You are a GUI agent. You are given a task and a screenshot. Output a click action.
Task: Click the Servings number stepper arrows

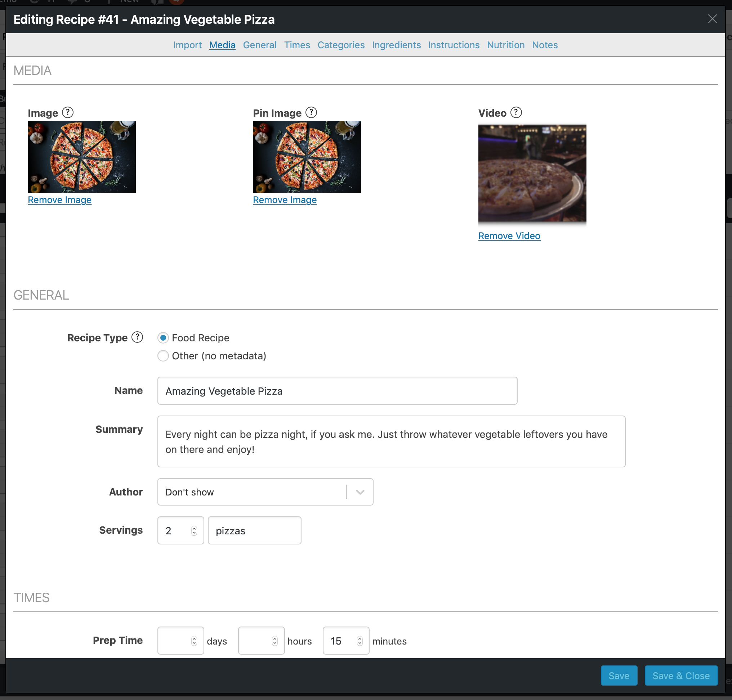coord(194,531)
